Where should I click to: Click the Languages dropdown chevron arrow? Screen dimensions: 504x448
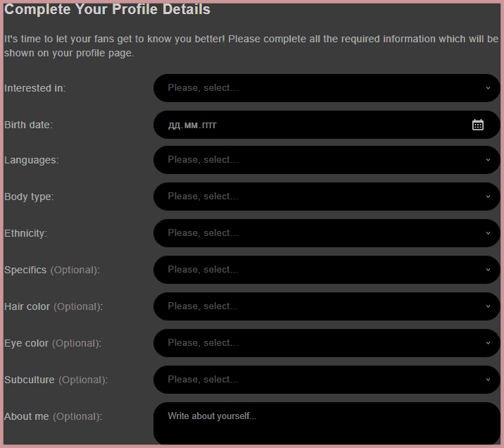pos(488,160)
